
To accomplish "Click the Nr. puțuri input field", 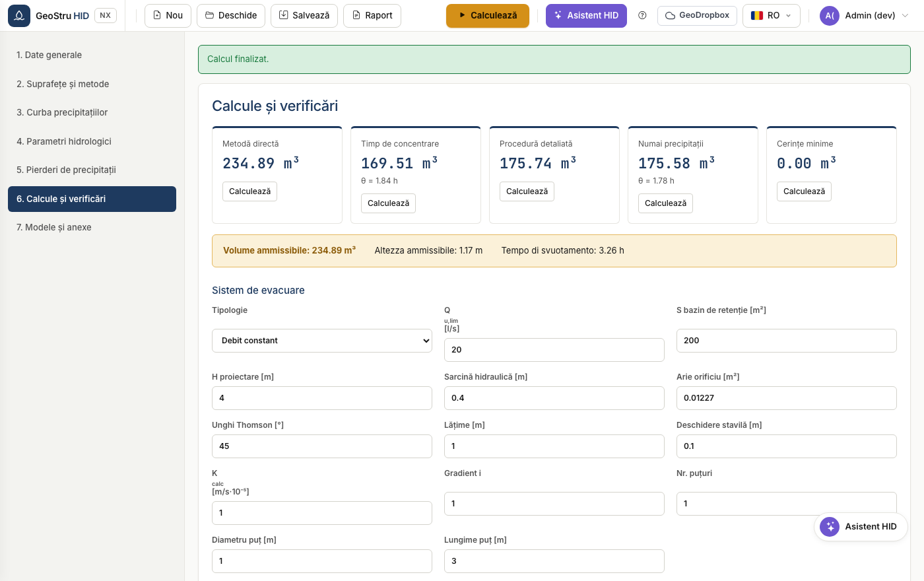I will 787,504.
